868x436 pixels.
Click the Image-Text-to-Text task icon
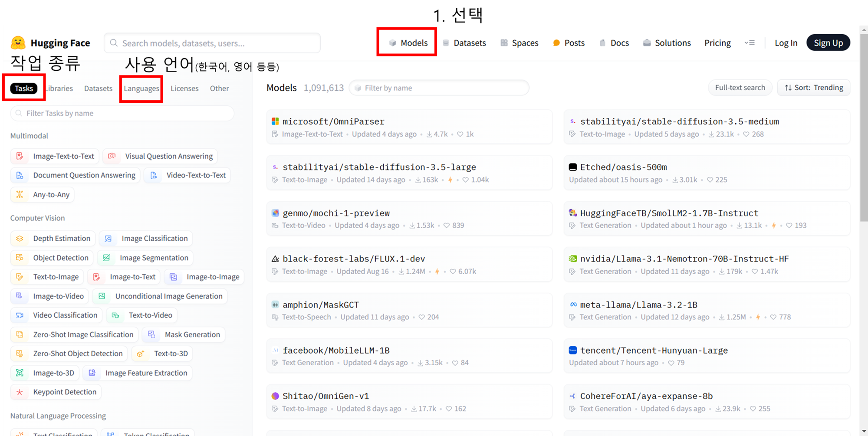[x=20, y=156]
